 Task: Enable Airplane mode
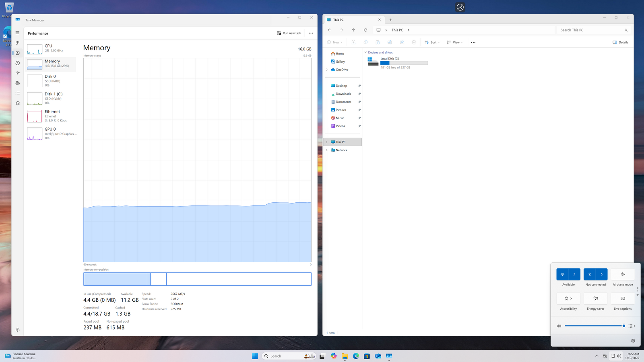click(623, 274)
